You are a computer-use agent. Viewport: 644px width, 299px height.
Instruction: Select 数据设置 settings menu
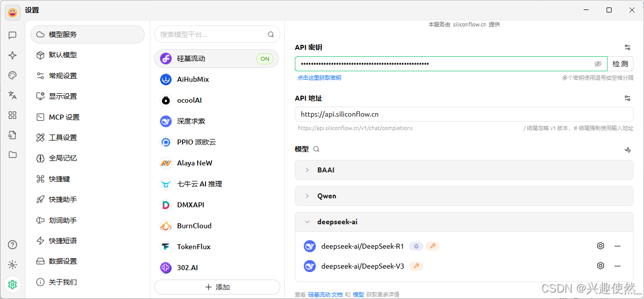click(x=87, y=261)
